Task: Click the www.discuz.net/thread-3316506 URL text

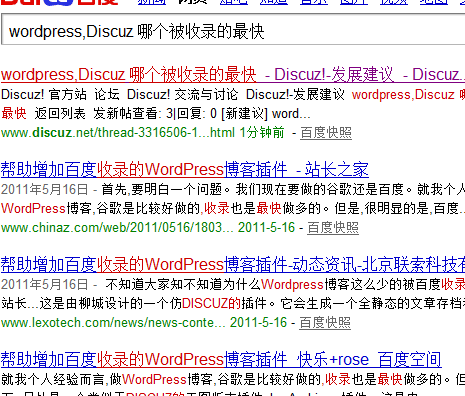Action: coord(118,133)
